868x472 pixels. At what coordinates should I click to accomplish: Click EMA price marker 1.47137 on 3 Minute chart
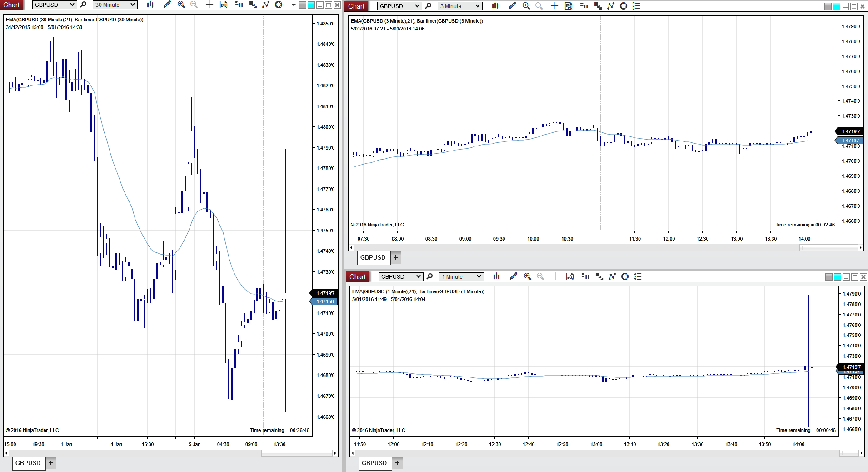pyautogui.click(x=850, y=141)
